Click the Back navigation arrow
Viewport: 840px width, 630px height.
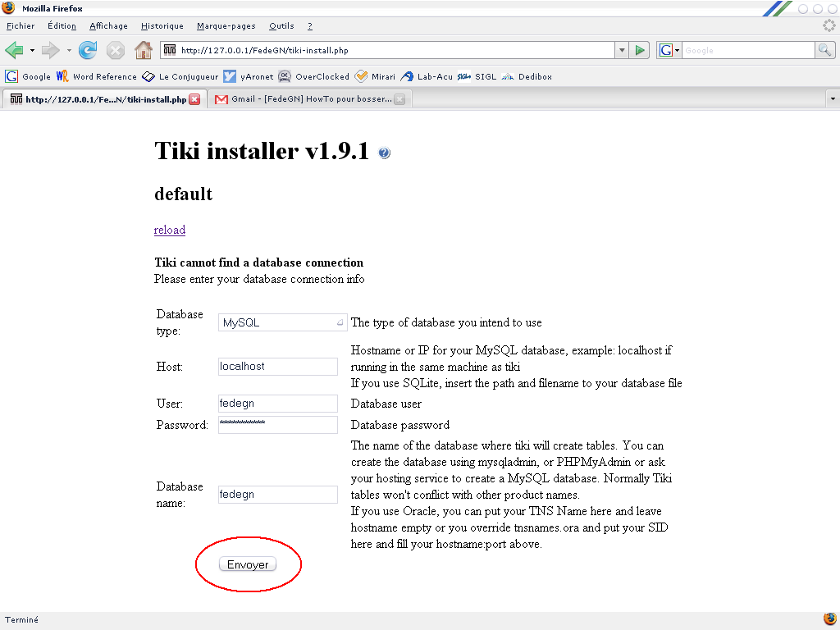click(x=14, y=50)
